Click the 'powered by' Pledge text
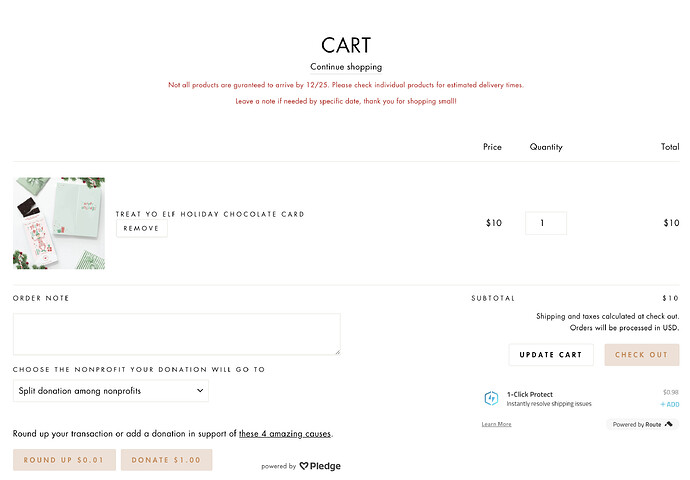The width and height of the screenshot is (690, 480). point(278,466)
